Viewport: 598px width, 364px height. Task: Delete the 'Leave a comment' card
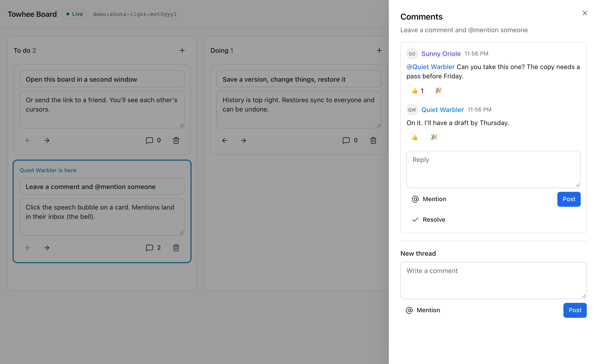[176, 248]
